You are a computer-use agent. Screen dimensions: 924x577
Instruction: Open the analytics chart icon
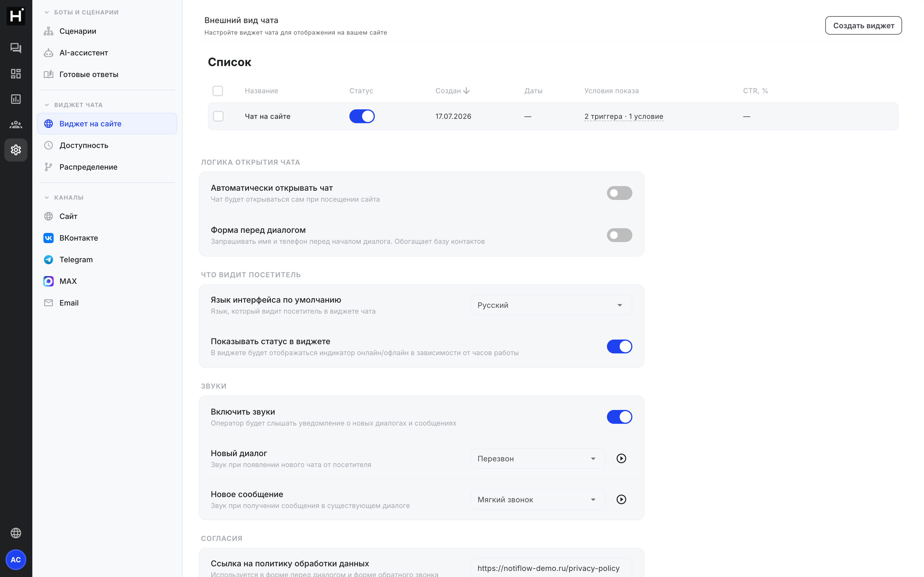click(16, 99)
